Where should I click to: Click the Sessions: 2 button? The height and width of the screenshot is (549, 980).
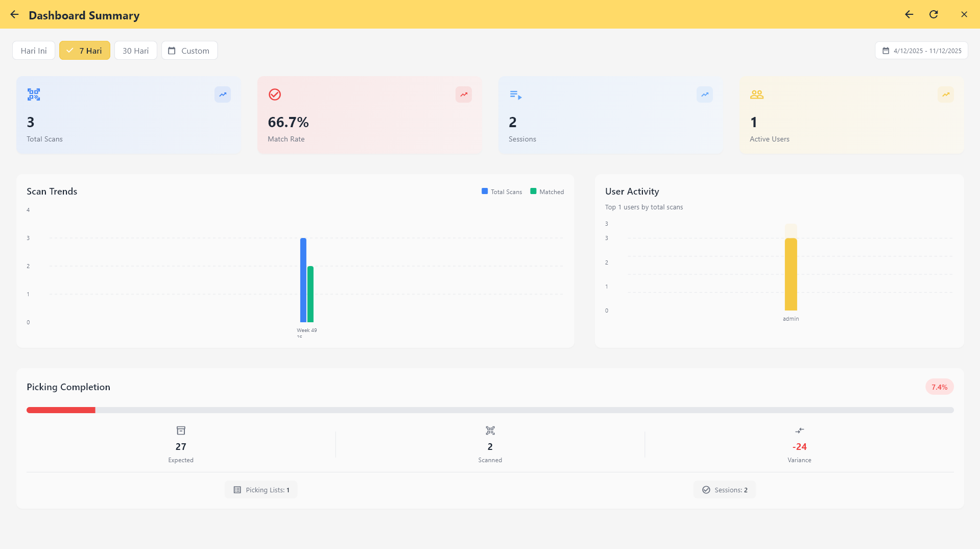[x=724, y=489]
